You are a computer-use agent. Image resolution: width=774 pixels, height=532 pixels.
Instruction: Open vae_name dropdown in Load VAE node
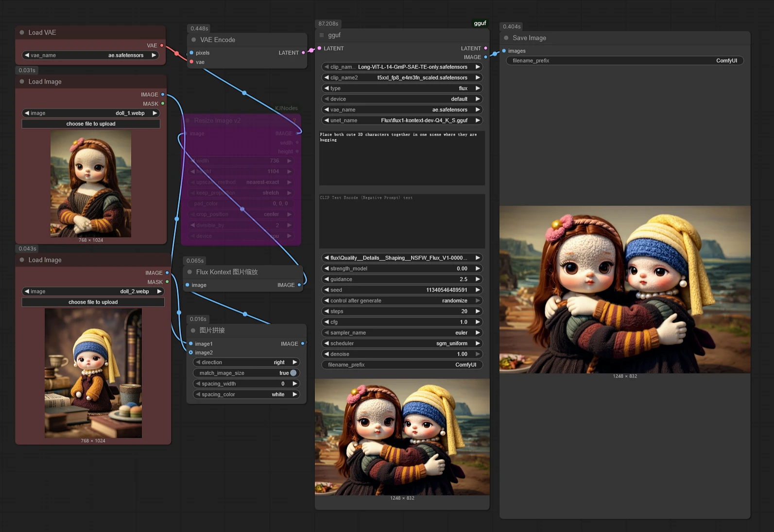[91, 55]
